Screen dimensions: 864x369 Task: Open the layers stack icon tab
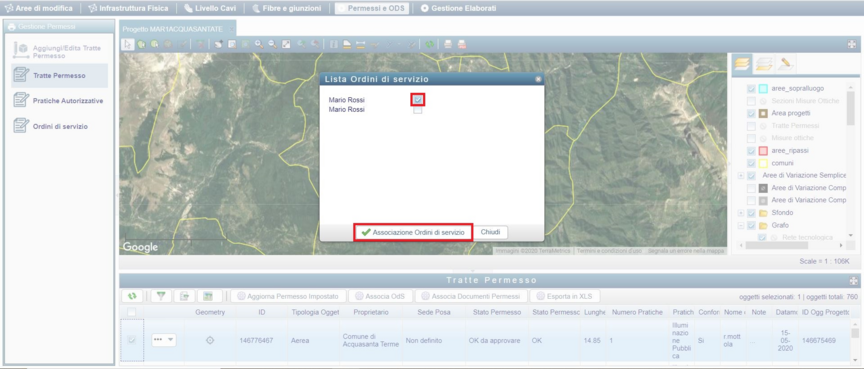click(742, 64)
